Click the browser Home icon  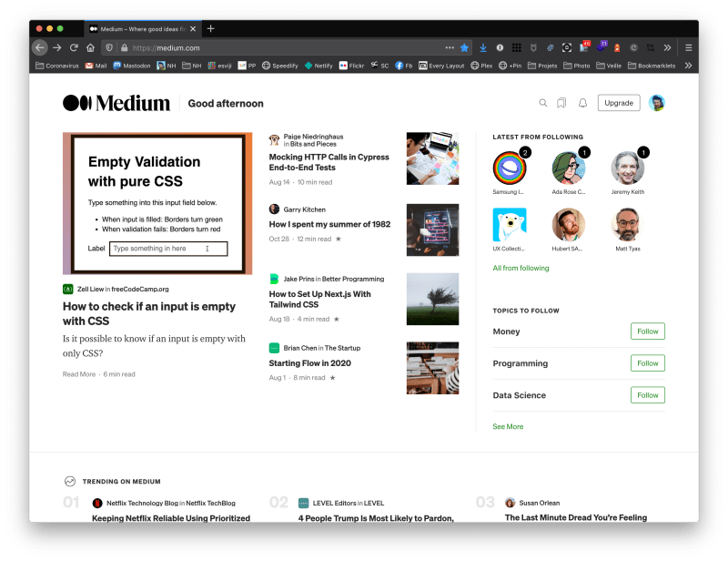(x=90, y=47)
